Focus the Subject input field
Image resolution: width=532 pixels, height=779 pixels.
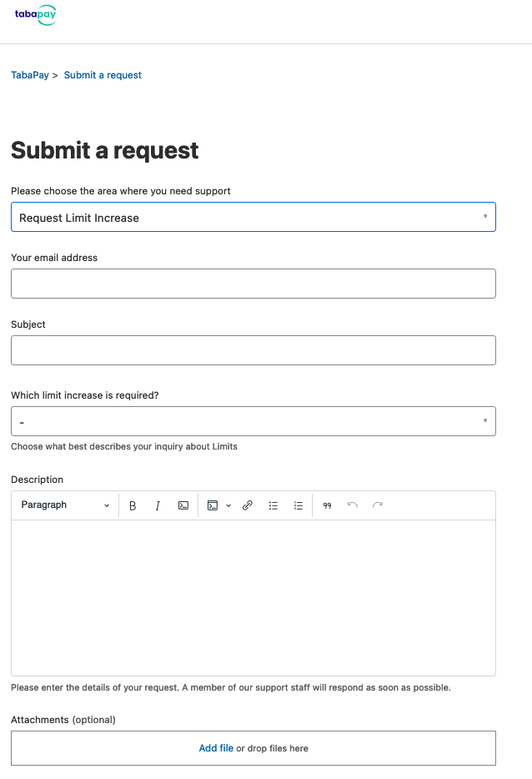click(x=253, y=350)
